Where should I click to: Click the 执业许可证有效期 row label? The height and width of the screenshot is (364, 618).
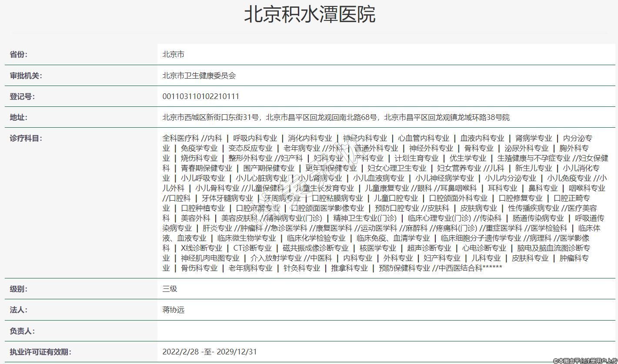(40, 352)
